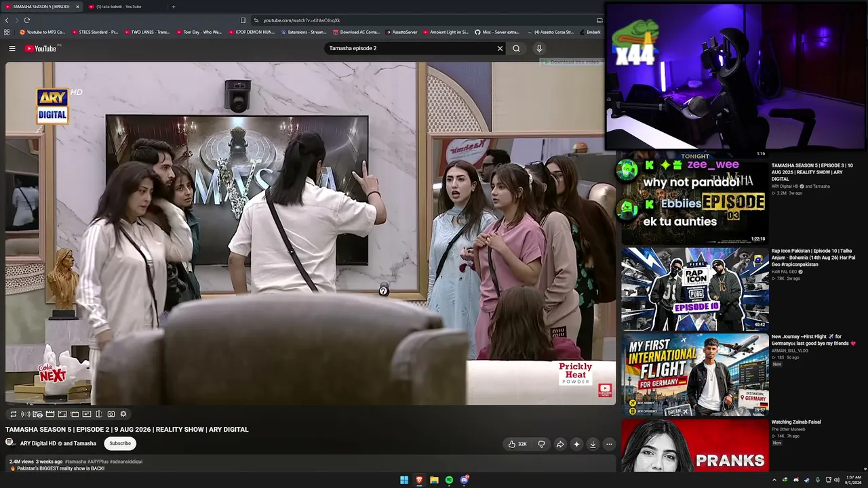Open the Extensions - Stream bookmark
The width and height of the screenshot is (868, 488).
tap(303, 32)
